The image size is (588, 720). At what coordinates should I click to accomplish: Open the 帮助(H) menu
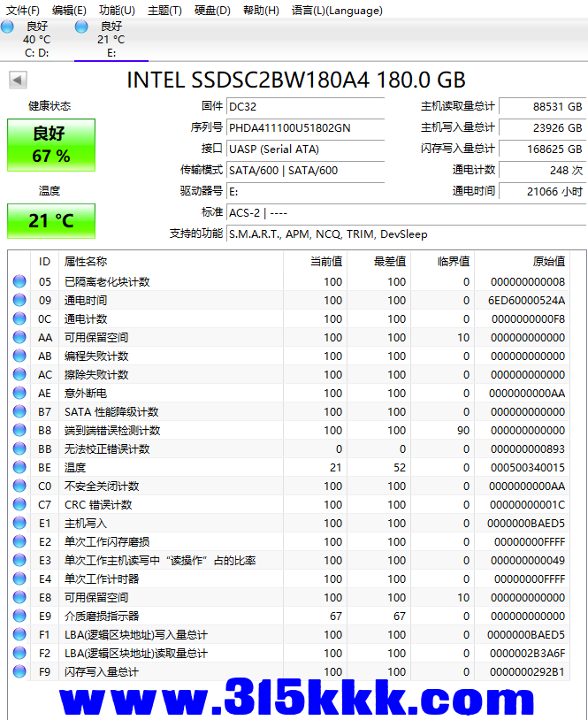click(261, 10)
